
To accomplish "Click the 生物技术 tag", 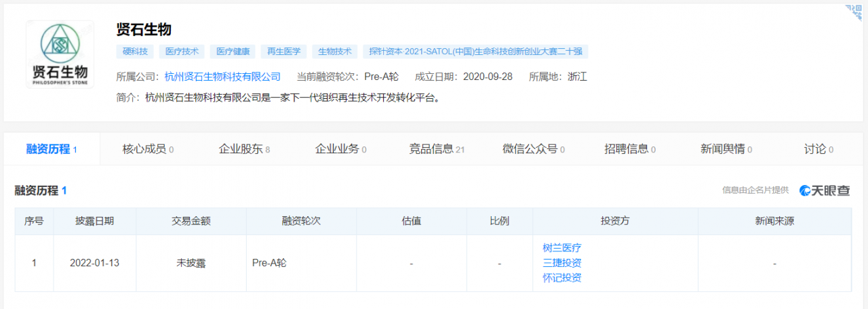I will click(x=335, y=52).
